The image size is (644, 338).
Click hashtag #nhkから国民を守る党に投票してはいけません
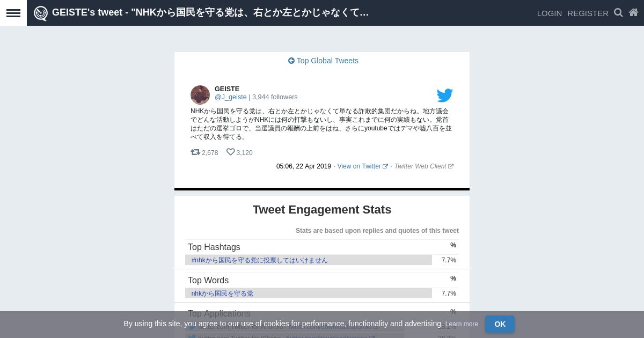(x=259, y=260)
